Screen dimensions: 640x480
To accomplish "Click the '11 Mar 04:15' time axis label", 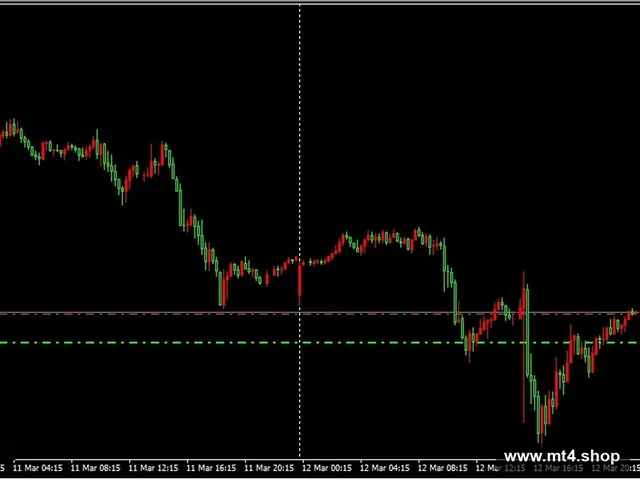I will 38,468.
